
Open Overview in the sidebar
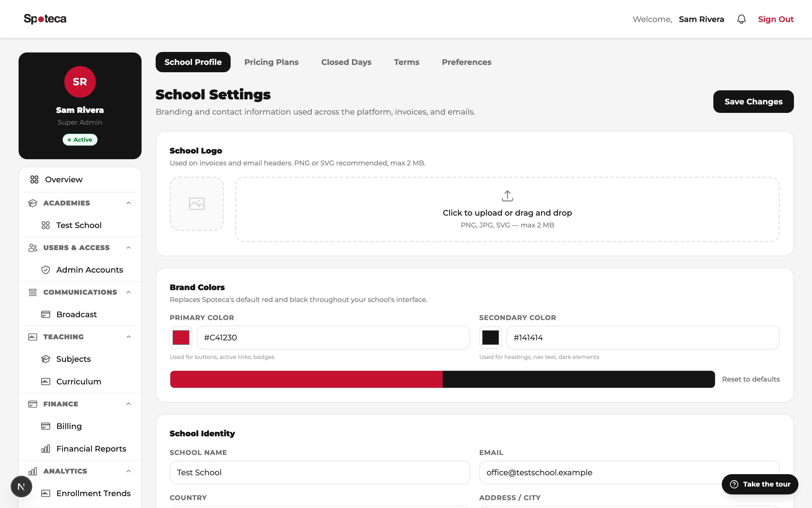80,179
